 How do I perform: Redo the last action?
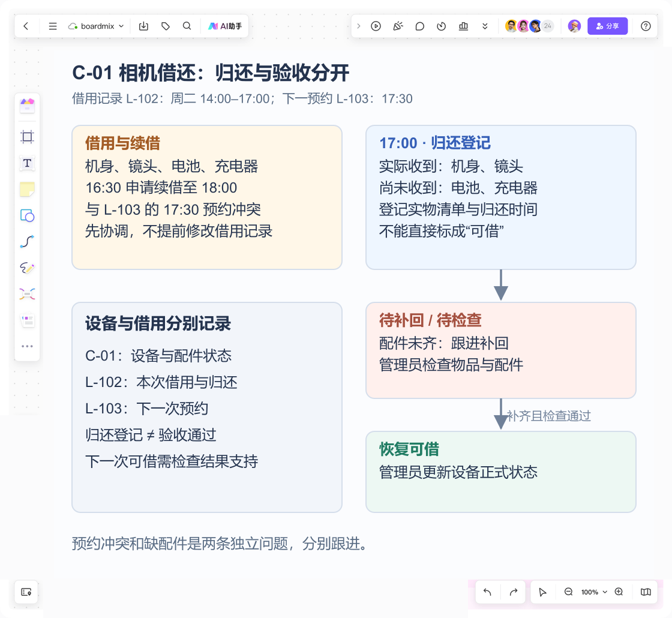tap(514, 592)
